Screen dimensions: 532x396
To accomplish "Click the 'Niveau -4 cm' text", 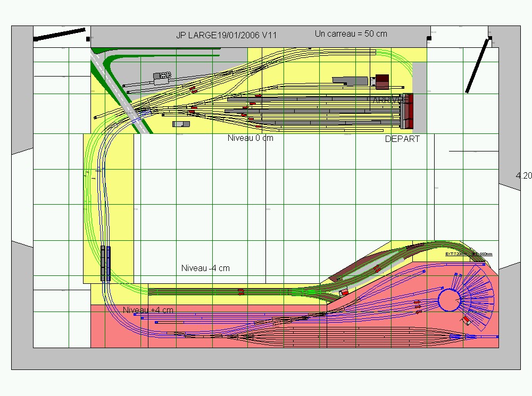I will [x=205, y=268].
